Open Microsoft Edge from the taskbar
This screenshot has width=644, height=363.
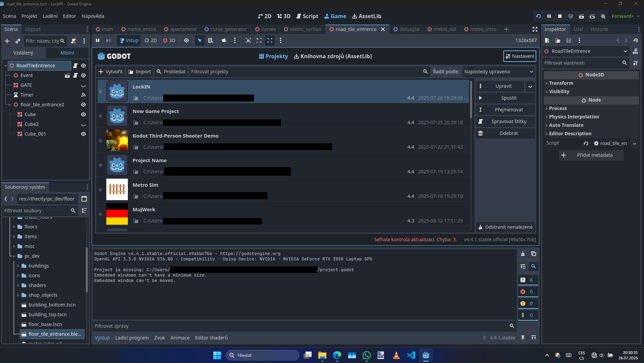(337, 355)
